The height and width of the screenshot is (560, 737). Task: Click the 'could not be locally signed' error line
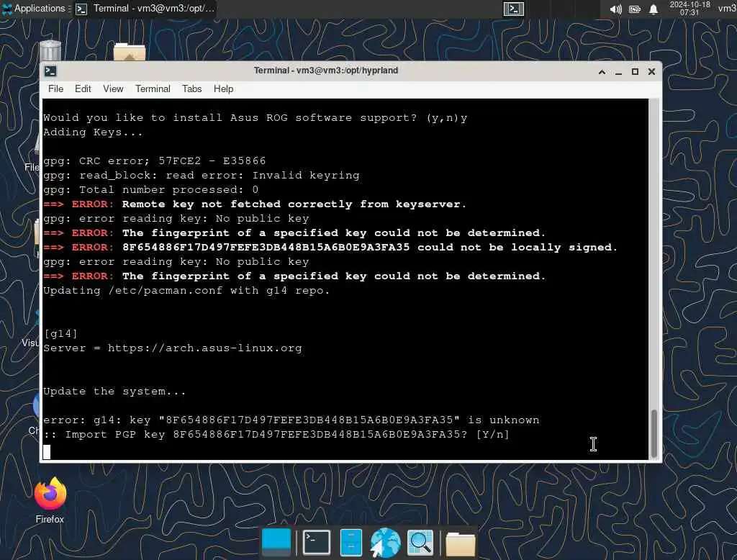pos(330,248)
